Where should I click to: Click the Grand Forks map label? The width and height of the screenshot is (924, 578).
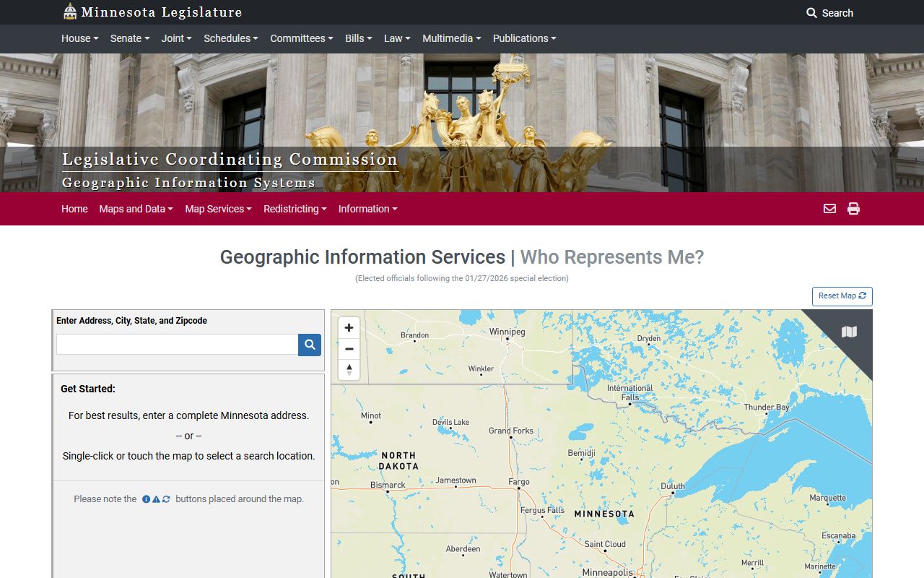[x=511, y=431]
